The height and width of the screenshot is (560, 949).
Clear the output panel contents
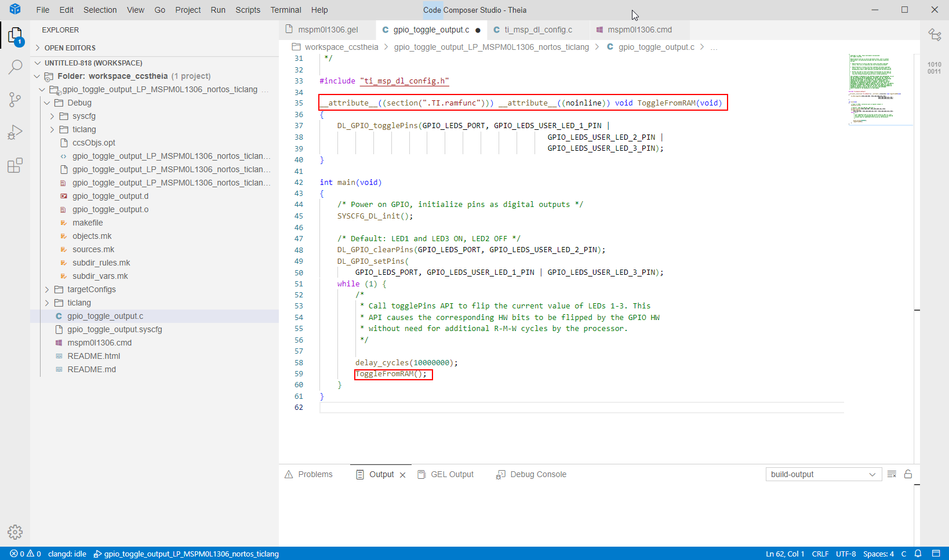pos(892,474)
